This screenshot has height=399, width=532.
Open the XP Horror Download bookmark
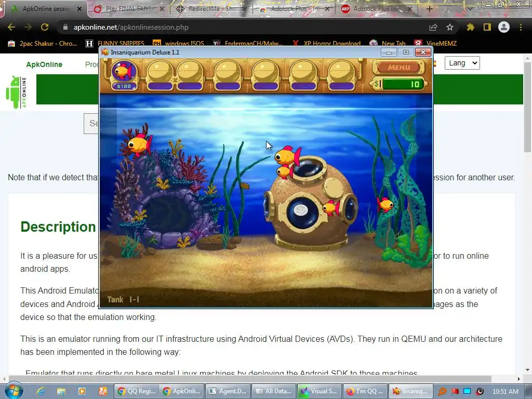click(326, 44)
